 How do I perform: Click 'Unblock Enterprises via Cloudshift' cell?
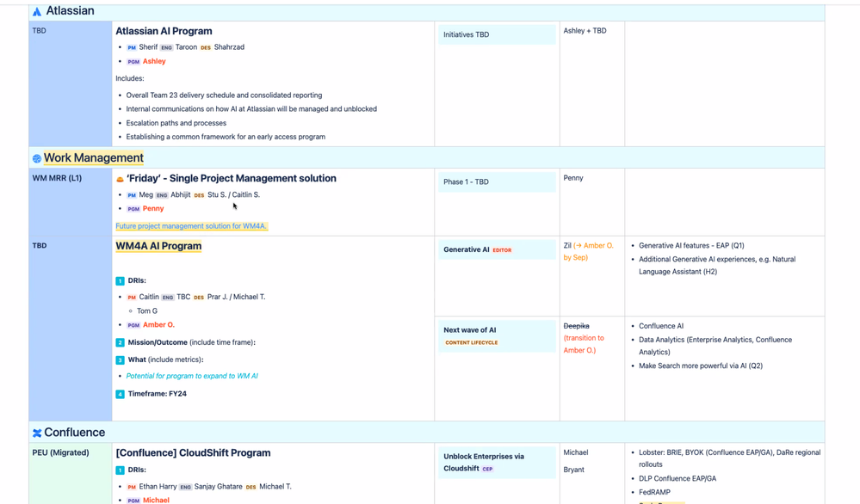497,463
